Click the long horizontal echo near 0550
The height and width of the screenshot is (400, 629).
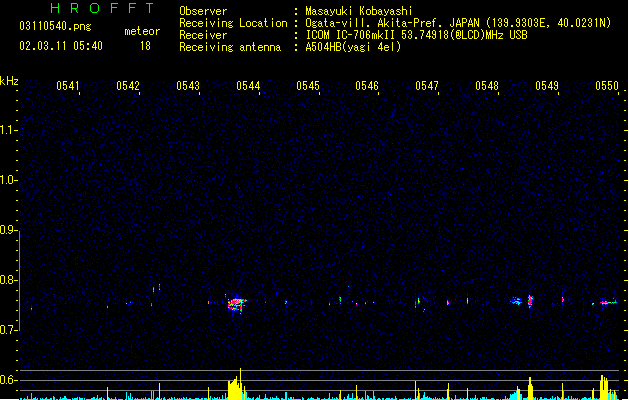(608, 303)
